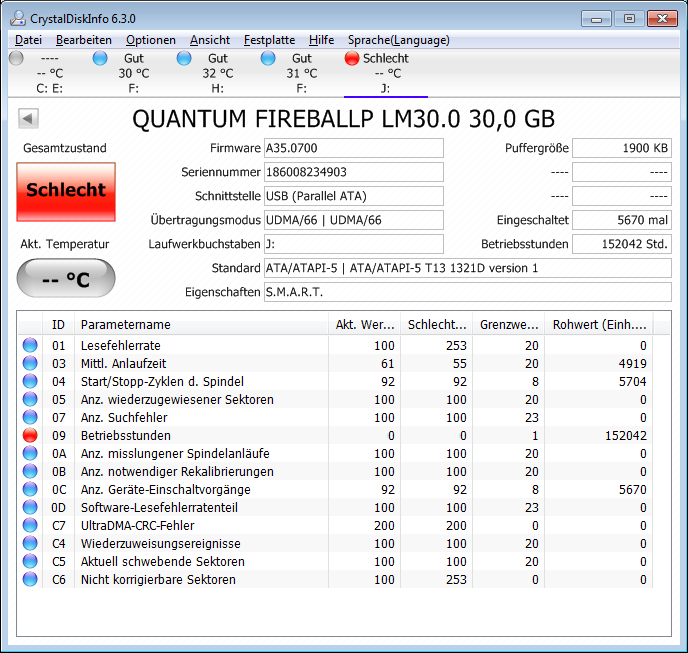Image resolution: width=688 pixels, height=653 pixels.
Task: Open the Datei menu
Action: [x=28, y=40]
